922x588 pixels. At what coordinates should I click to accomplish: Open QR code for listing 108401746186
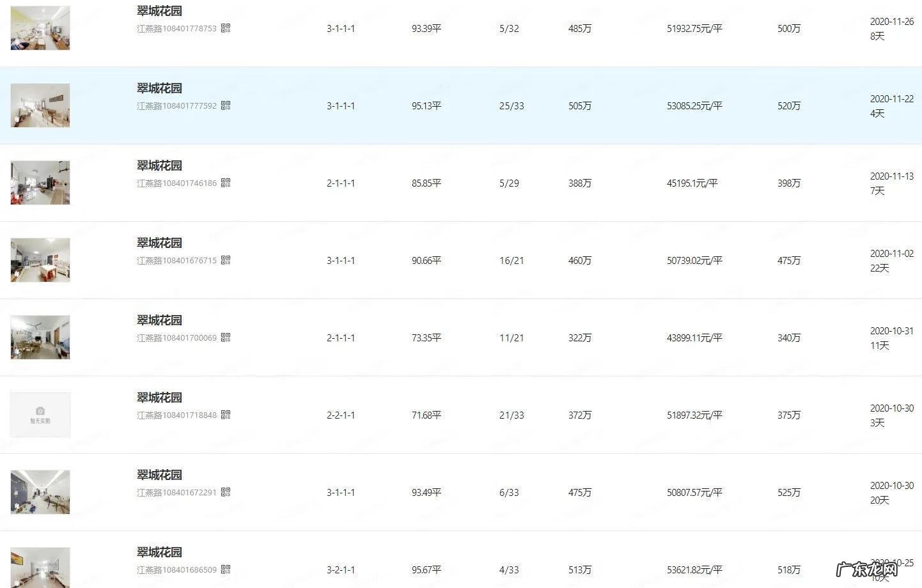(226, 183)
